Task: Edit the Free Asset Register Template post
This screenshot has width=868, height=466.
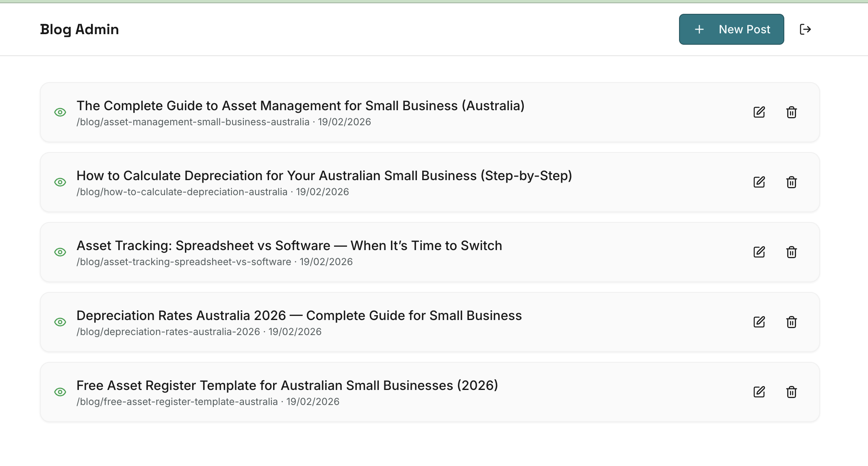Action: pyautogui.click(x=759, y=392)
